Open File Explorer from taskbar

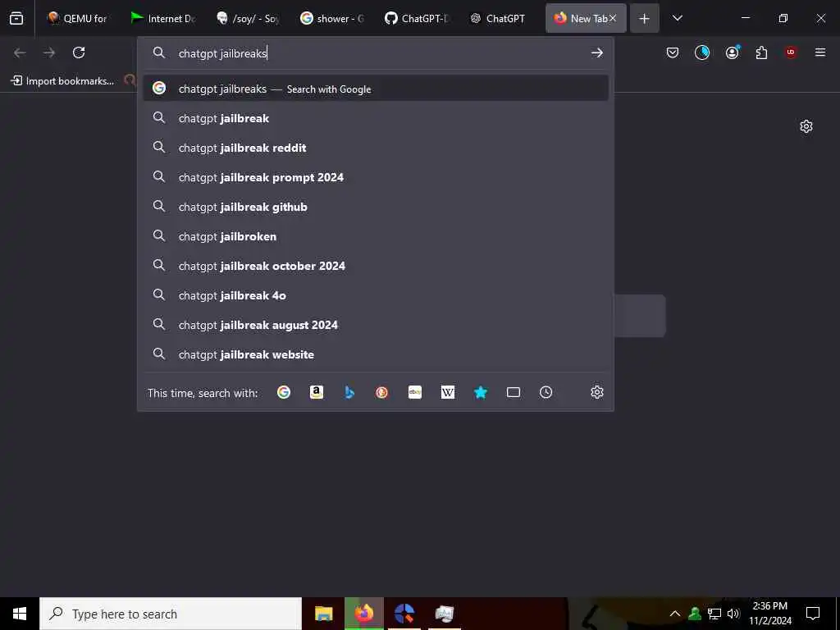pyautogui.click(x=323, y=614)
